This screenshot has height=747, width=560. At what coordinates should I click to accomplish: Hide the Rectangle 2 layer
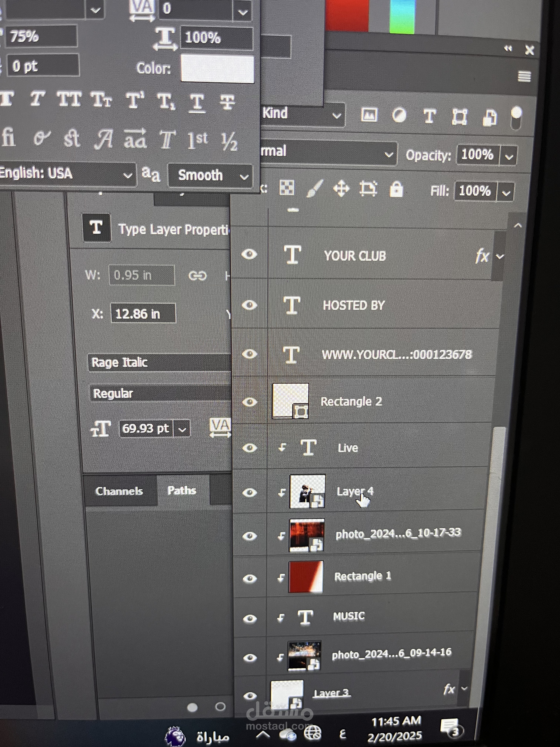coord(249,402)
